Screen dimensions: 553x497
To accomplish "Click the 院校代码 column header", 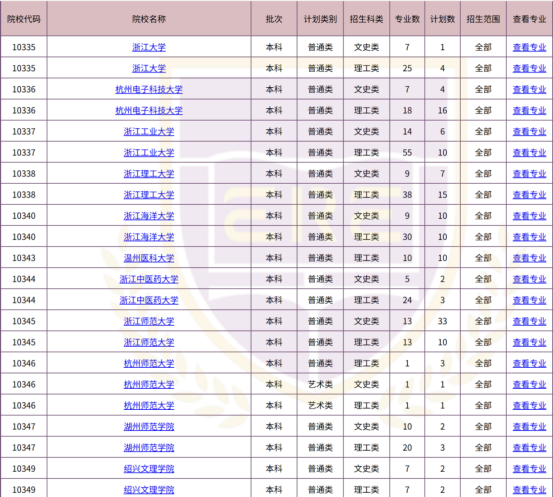I will [24, 19].
